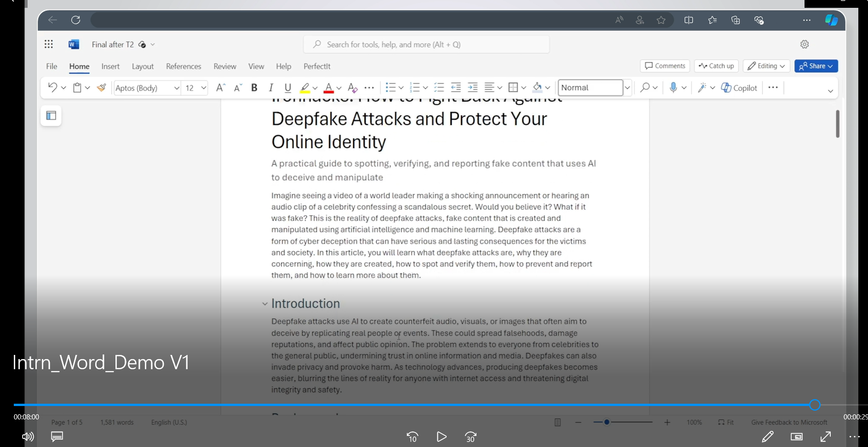Image resolution: width=868 pixels, height=447 pixels.
Task: Open more font options ellipsis
Action: (369, 87)
